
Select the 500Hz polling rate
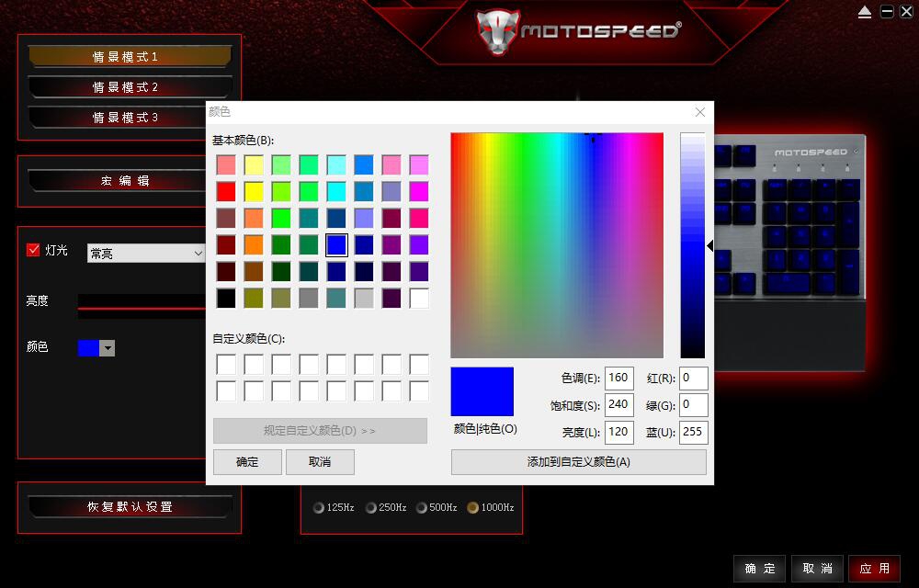422,508
